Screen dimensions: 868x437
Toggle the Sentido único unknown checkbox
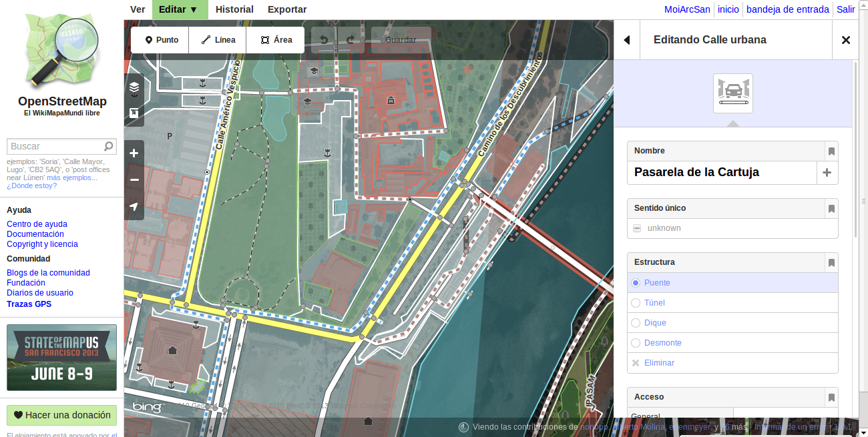[x=637, y=228]
